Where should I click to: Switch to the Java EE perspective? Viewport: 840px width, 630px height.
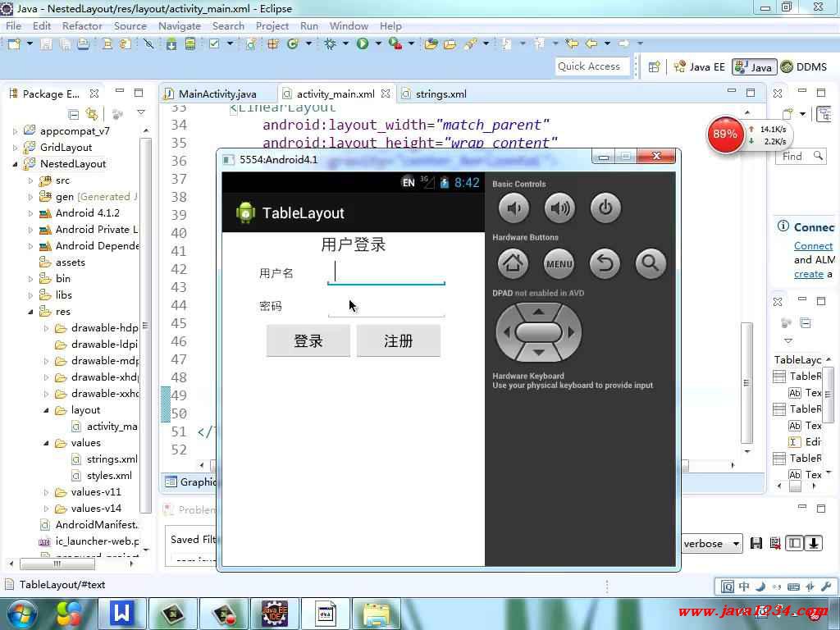700,67
